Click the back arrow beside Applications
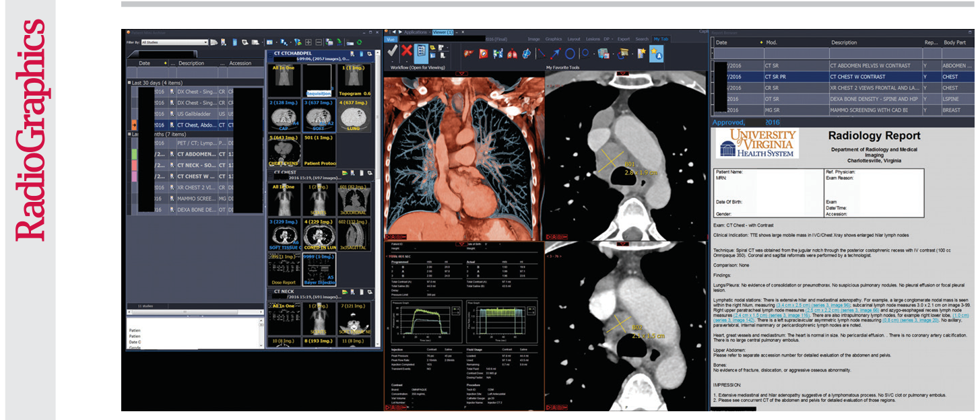Screen dimensions: 980x420 click(x=394, y=32)
